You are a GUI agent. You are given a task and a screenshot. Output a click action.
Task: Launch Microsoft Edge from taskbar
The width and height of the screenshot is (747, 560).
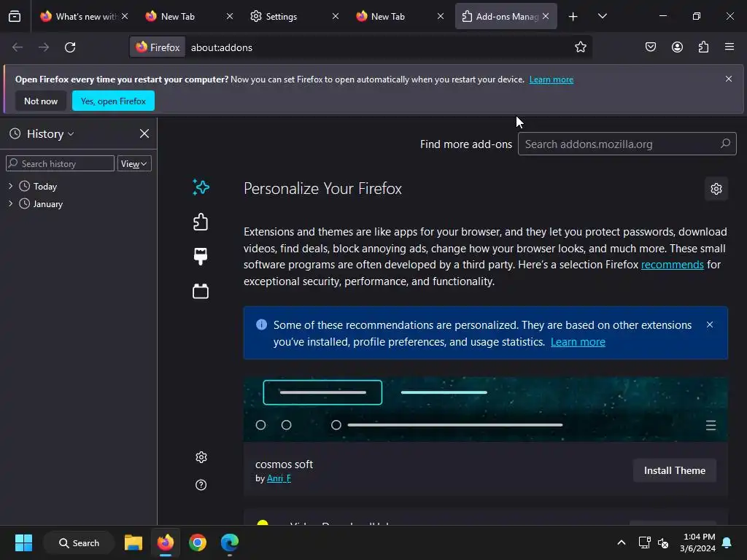(229, 542)
